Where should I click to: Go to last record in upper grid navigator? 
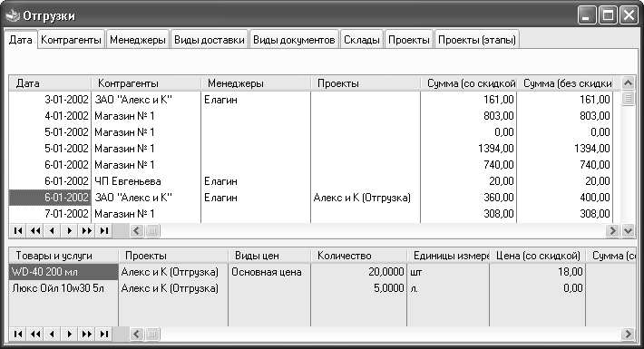(x=104, y=231)
